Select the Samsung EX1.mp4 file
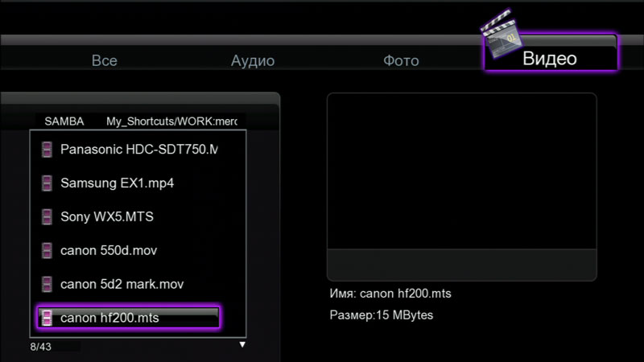This screenshot has height=362, width=644. tap(117, 183)
